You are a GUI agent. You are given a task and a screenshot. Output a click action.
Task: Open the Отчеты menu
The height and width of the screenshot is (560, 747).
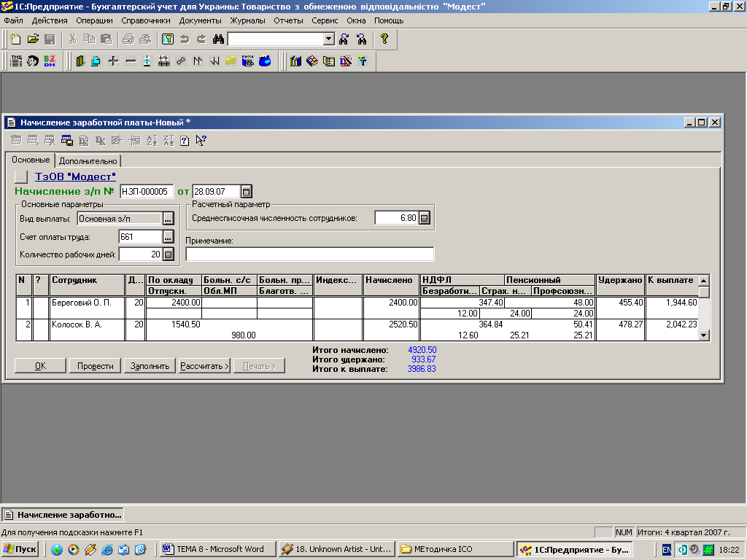288,20
